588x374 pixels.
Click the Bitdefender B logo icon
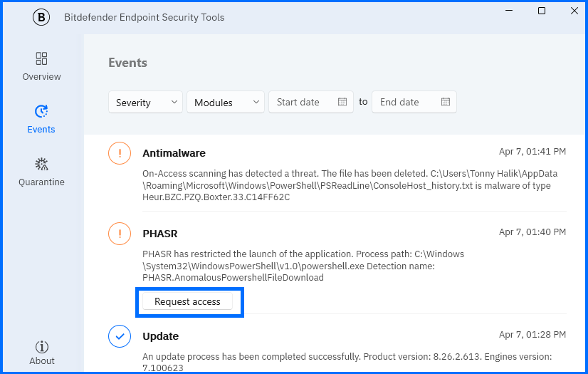pyautogui.click(x=41, y=18)
